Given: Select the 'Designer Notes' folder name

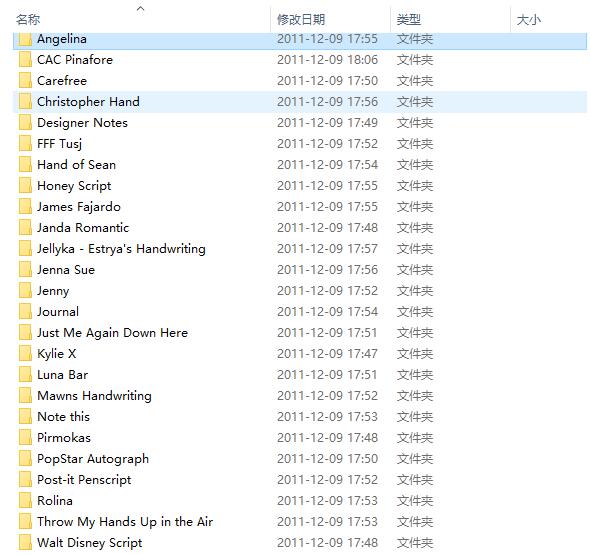Looking at the screenshot, I should click(82, 123).
